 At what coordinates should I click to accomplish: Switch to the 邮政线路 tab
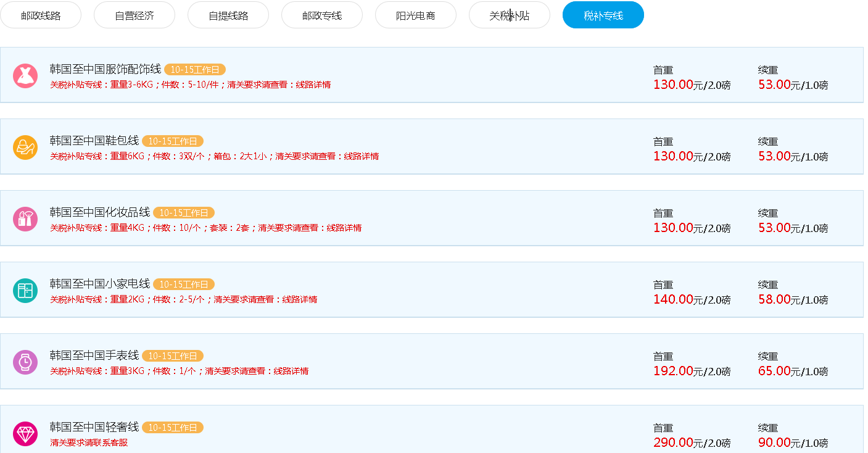tap(41, 15)
